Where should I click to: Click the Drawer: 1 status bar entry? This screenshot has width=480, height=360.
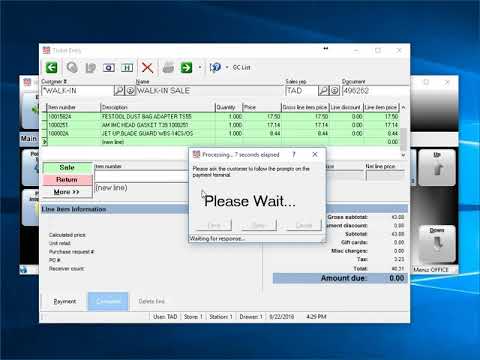[x=251, y=317]
